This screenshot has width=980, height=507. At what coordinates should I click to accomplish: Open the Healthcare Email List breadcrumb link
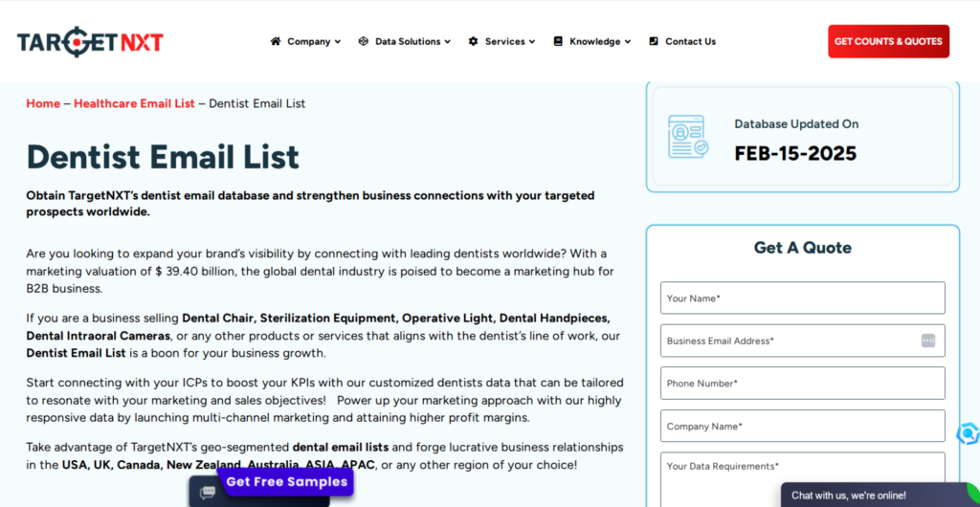point(134,103)
